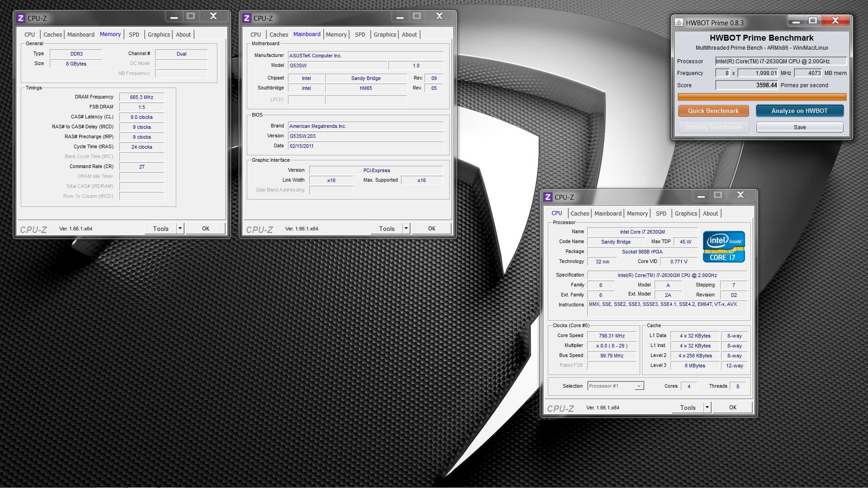Image resolution: width=868 pixels, height=488 pixels.
Task: Minimize the CPU-Z CPU window
Action: (x=701, y=196)
